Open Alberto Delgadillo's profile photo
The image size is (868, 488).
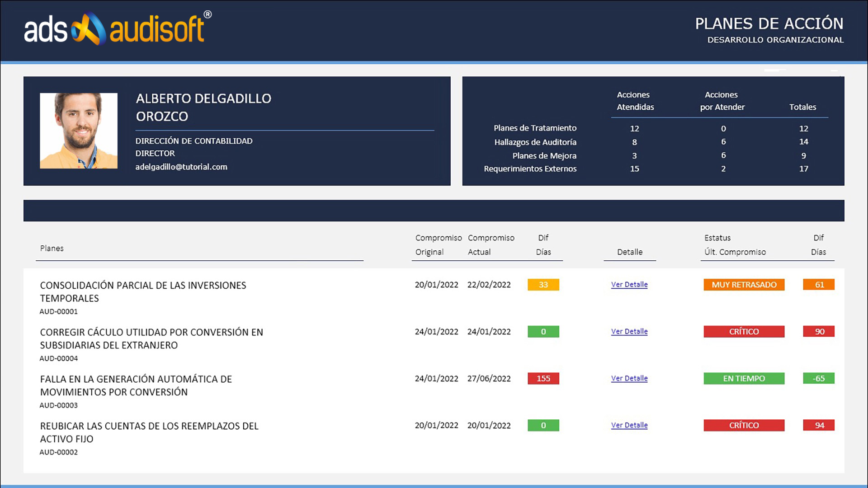click(79, 131)
